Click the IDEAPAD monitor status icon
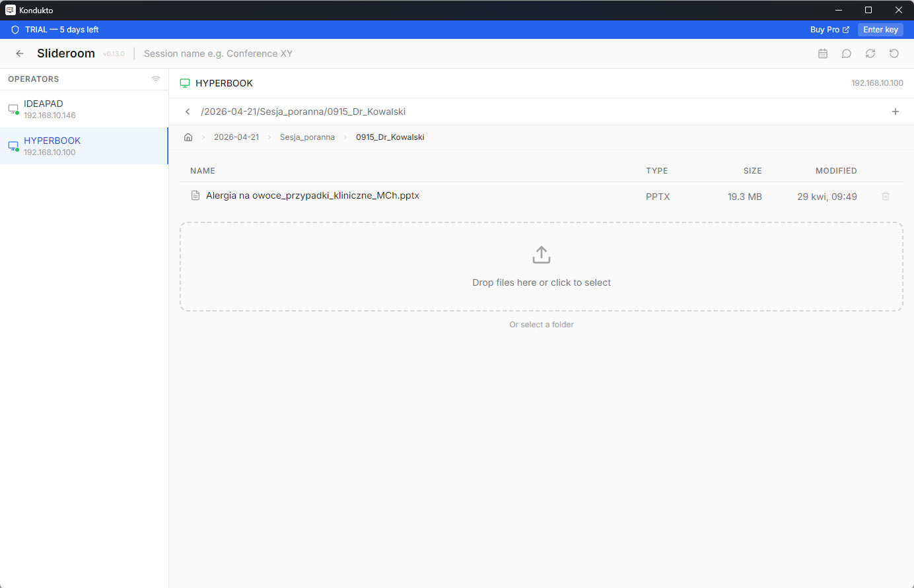 point(13,109)
